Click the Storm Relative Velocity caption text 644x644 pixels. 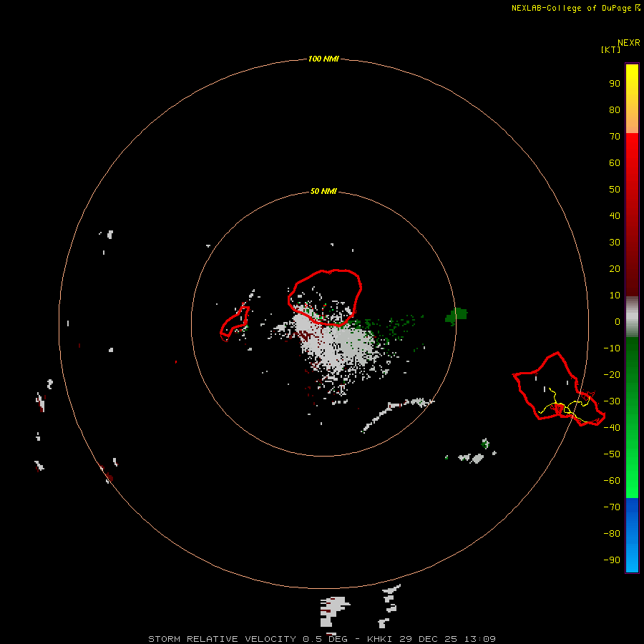pyautogui.click(x=321, y=639)
